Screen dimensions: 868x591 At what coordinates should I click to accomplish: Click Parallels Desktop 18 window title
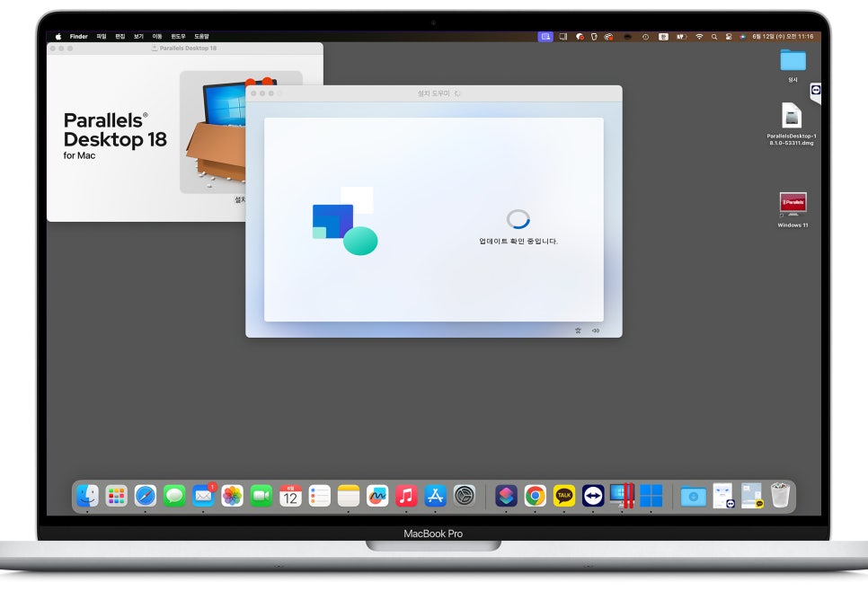188,49
